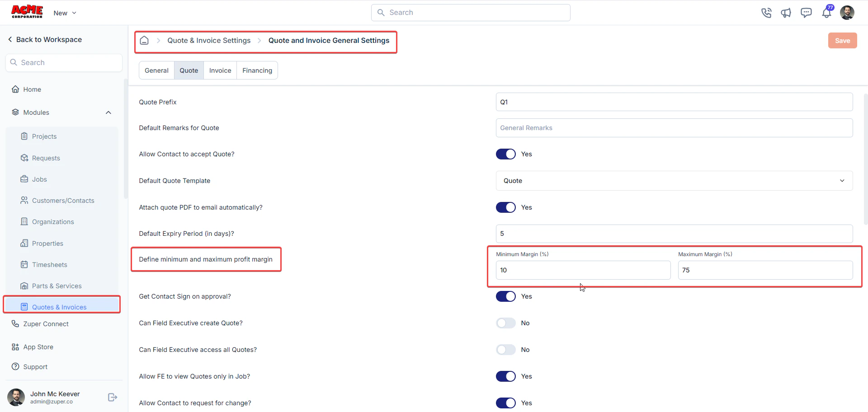Toggle Allow FE to view Quotes only in Job
The width and height of the screenshot is (868, 412).
tap(505, 376)
